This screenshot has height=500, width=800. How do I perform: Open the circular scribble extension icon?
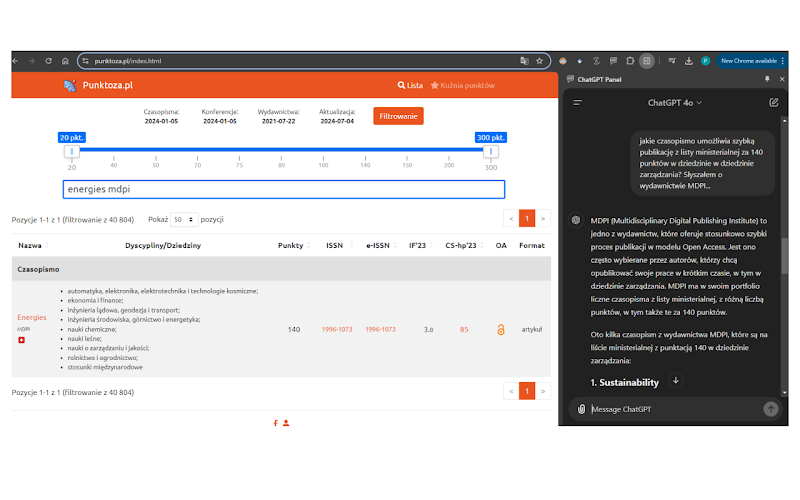pyautogui.click(x=596, y=61)
